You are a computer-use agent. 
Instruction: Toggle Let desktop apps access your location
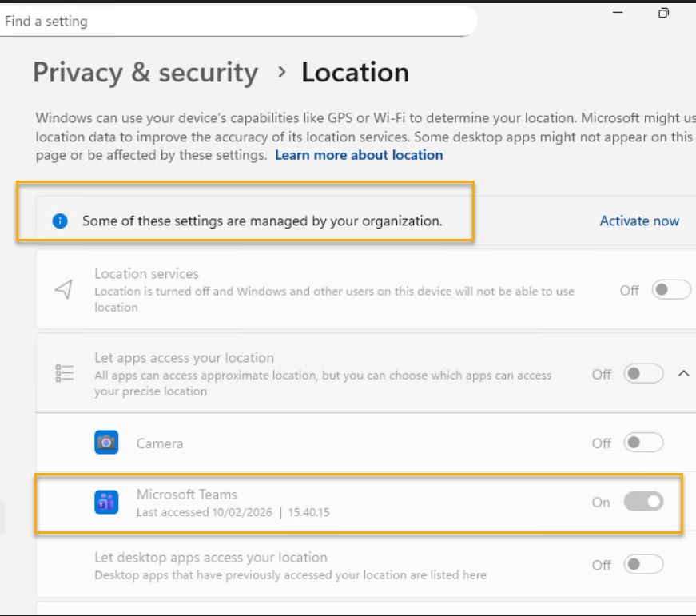(x=643, y=565)
